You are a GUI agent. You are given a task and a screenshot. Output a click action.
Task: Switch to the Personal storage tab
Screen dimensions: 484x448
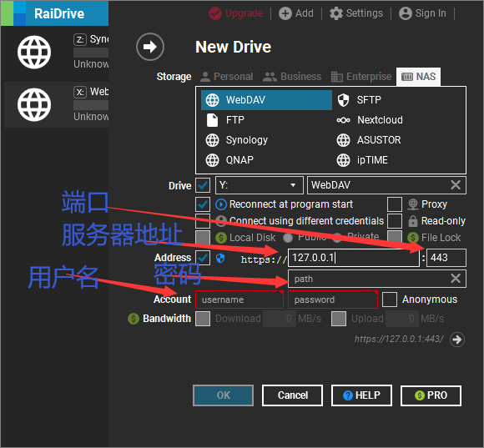[227, 77]
